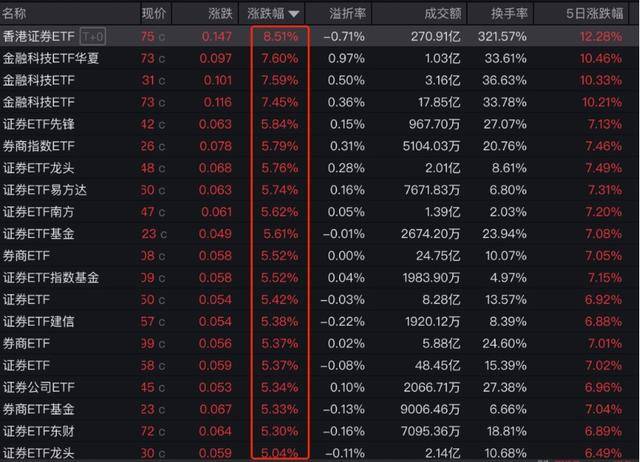Click the 溢折率 column header
The width and height of the screenshot is (640, 462).
tap(348, 14)
